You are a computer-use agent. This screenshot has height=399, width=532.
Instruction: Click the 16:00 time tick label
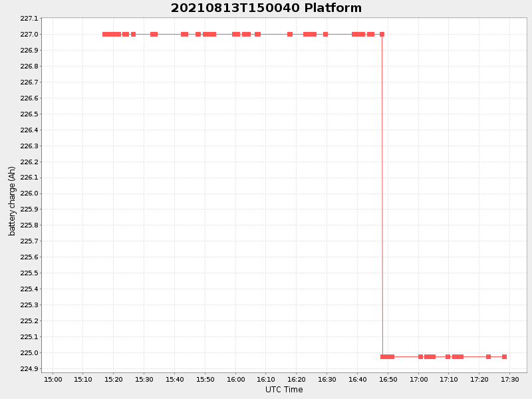pyautogui.click(x=236, y=379)
